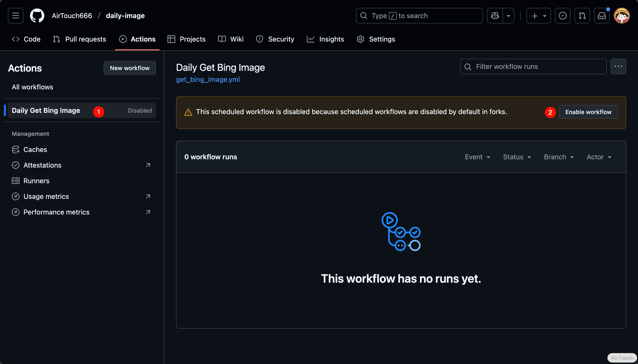Expand the Actor filter dropdown

click(599, 157)
